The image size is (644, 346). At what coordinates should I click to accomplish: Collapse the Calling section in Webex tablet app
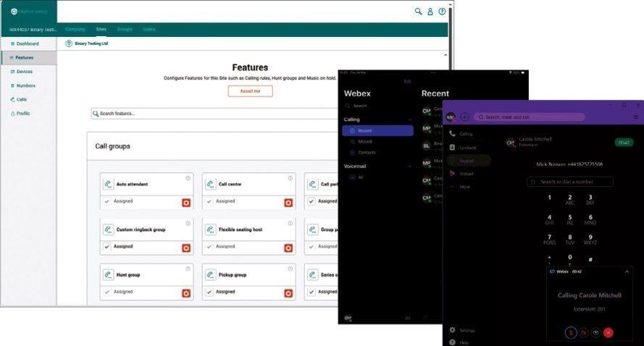[x=410, y=120]
